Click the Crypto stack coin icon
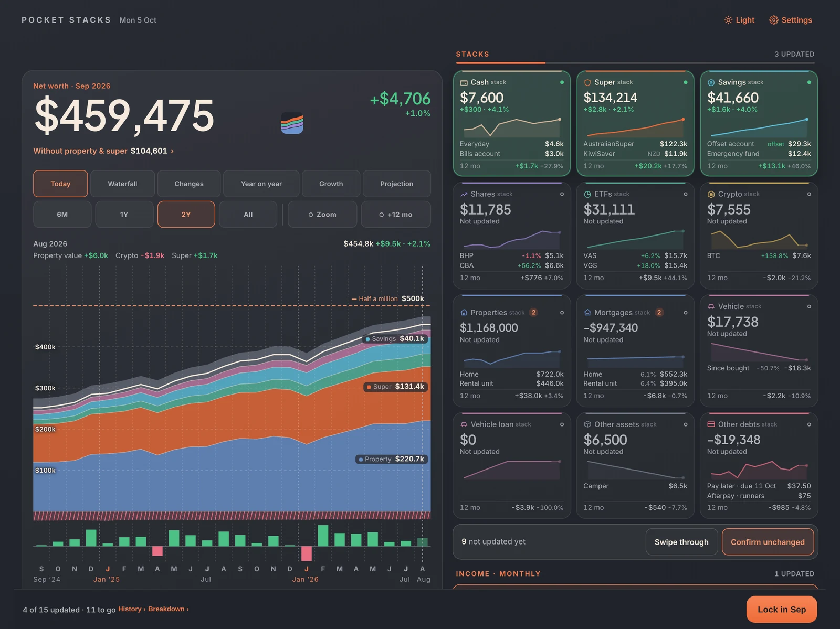 711,194
